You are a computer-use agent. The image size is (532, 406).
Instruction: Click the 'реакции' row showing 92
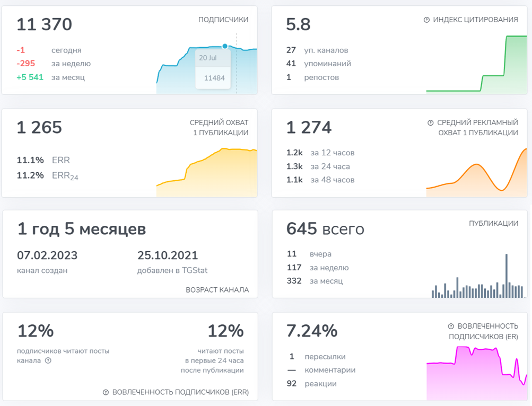[312, 384]
